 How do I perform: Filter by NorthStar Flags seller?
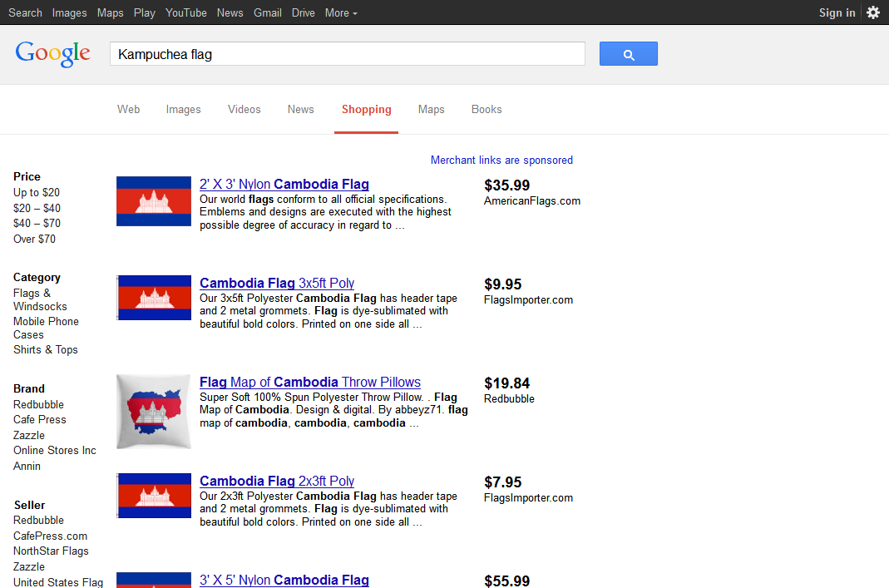coord(51,551)
